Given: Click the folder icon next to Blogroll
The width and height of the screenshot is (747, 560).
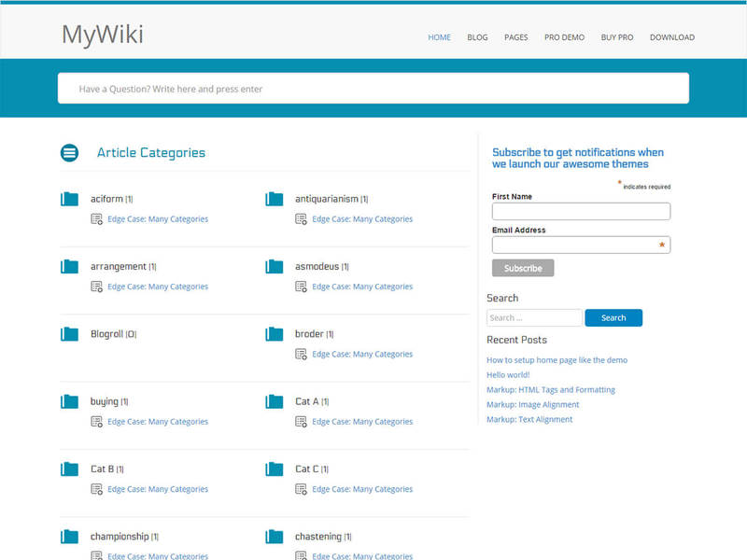Looking at the screenshot, I should point(69,334).
